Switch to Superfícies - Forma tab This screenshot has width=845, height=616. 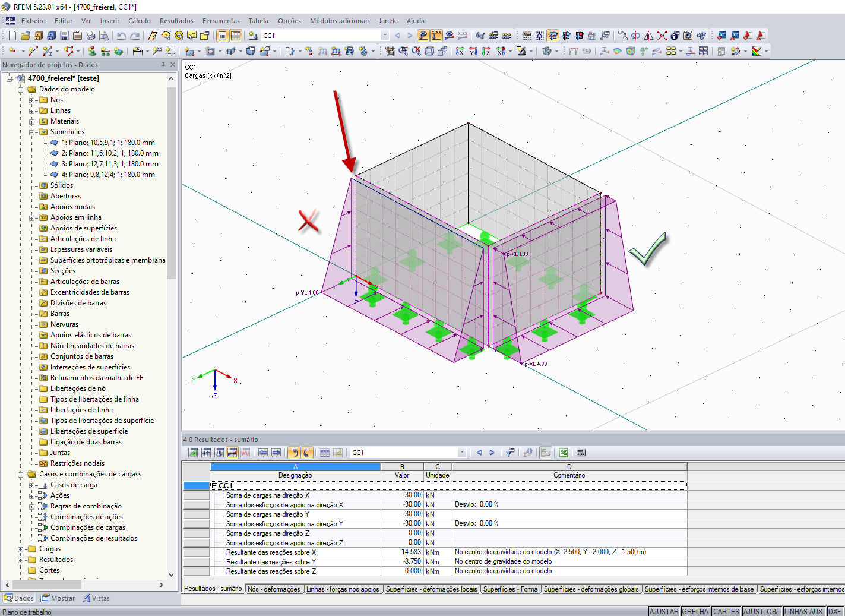510,589
